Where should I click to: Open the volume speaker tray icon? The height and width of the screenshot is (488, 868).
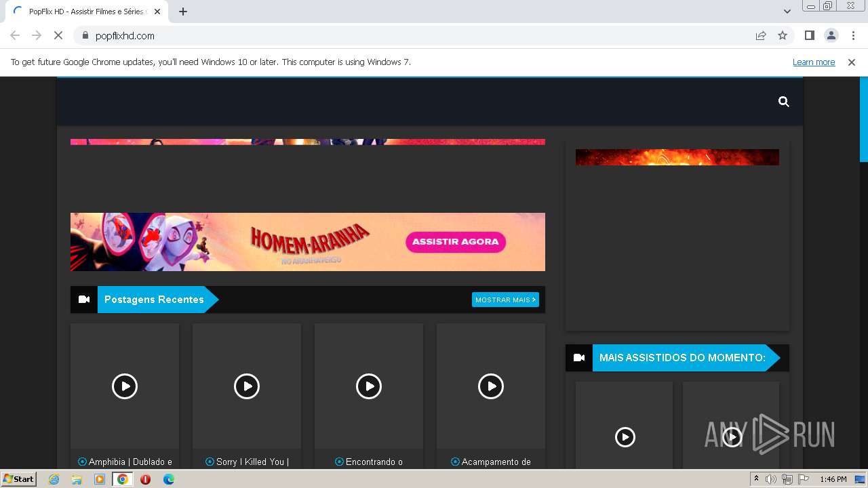(771, 479)
